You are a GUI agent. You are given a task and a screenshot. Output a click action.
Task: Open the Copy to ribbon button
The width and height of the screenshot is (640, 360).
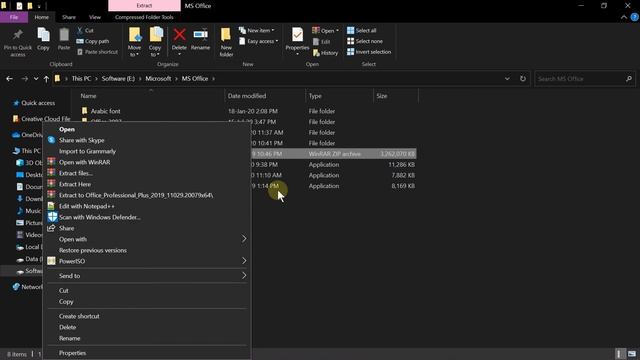[155, 42]
